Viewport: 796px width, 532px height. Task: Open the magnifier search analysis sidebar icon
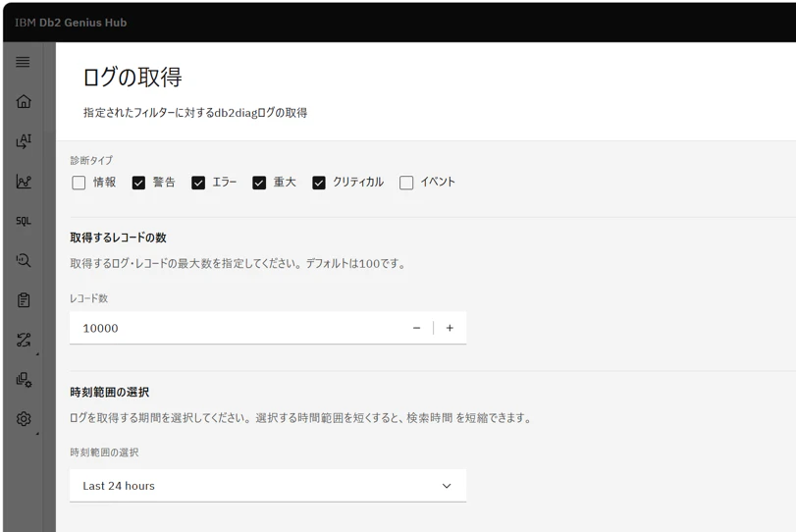[x=24, y=260]
